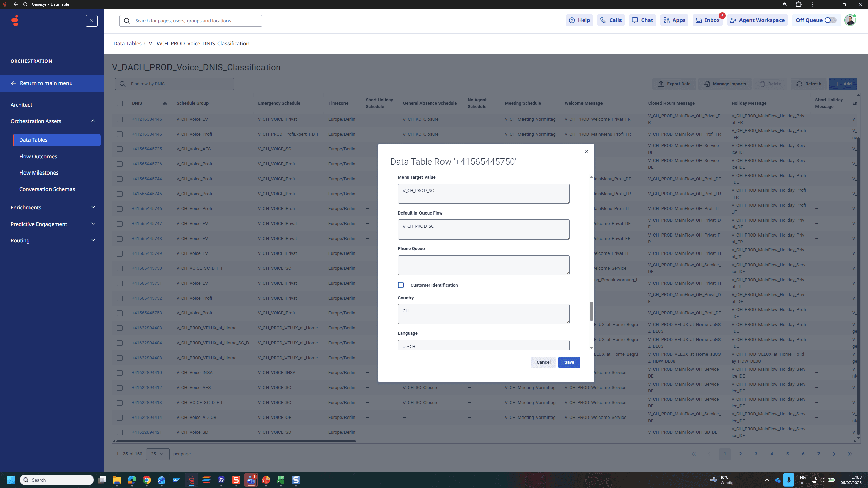Click the Phone Queue input field

click(484, 265)
